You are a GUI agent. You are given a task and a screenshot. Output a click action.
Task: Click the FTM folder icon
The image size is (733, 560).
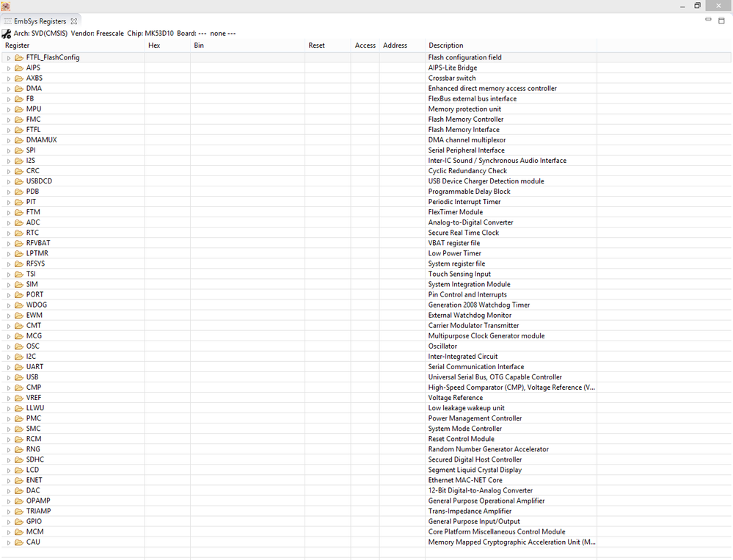[x=18, y=212]
